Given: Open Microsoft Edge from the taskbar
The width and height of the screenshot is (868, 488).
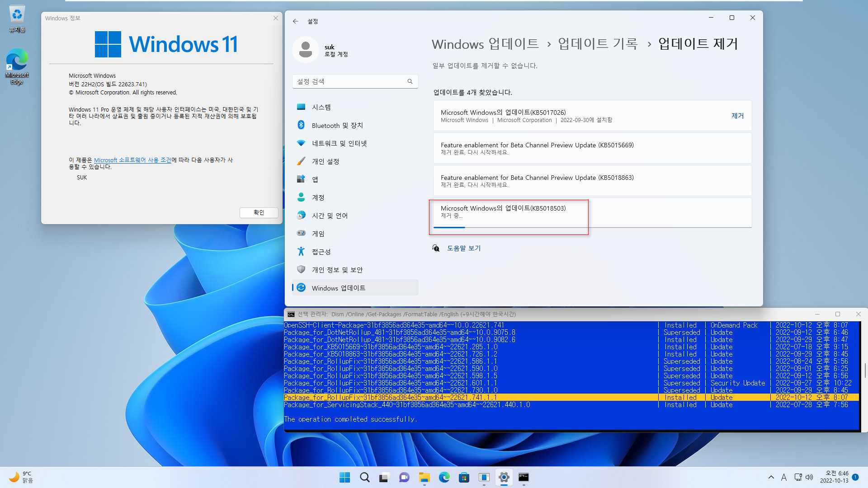Looking at the screenshot, I should coord(444,477).
